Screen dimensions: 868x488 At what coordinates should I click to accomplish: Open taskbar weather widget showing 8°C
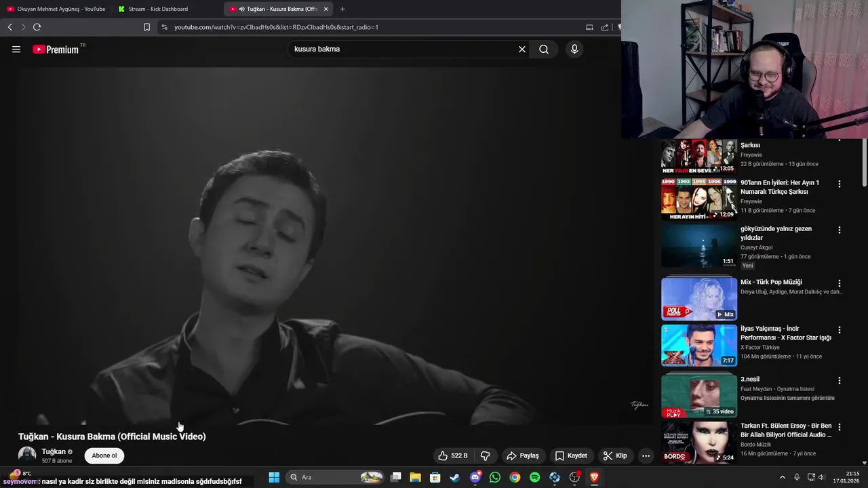tap(20, 473)
